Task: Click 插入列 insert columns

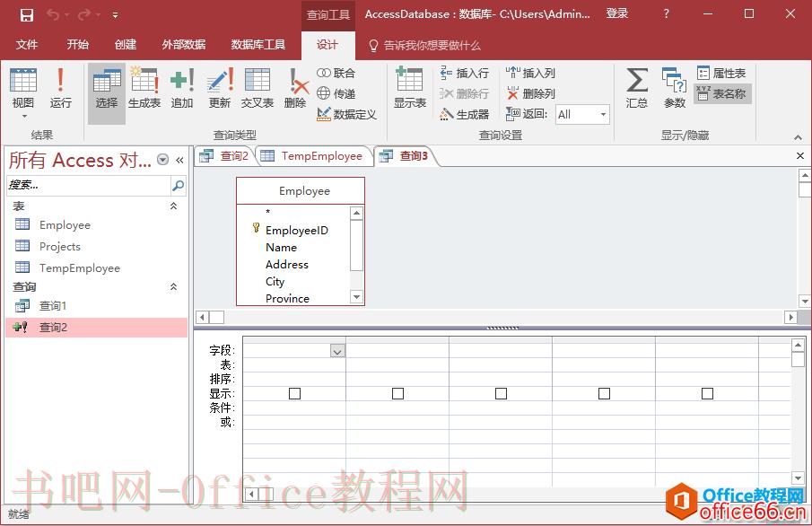Action: 531,73
